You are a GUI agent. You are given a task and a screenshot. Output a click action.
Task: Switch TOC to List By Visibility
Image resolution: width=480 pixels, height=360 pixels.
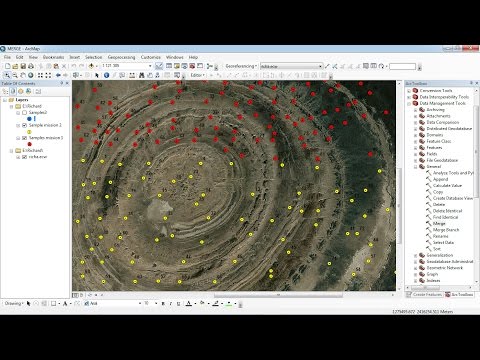(x=21, y=91)
